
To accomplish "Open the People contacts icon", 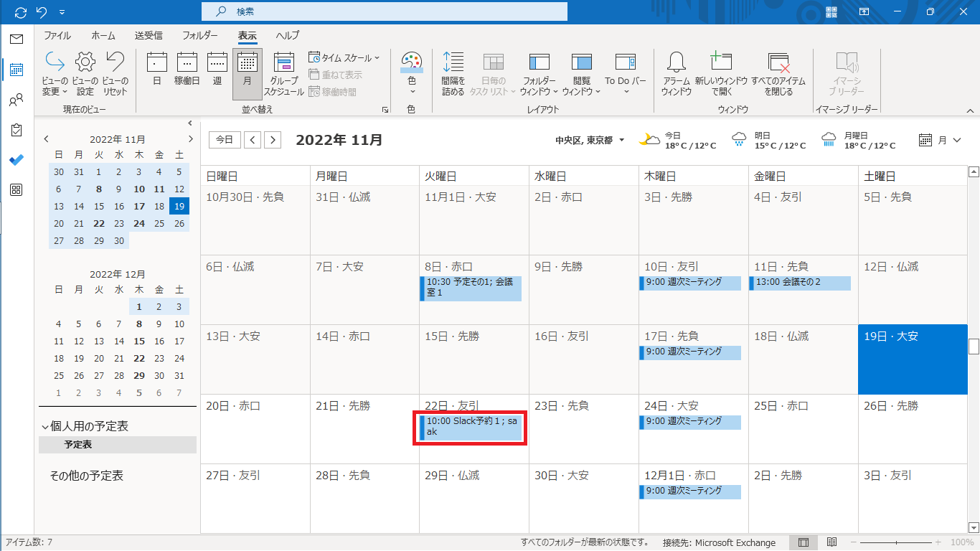I will (x=17, y=100).
